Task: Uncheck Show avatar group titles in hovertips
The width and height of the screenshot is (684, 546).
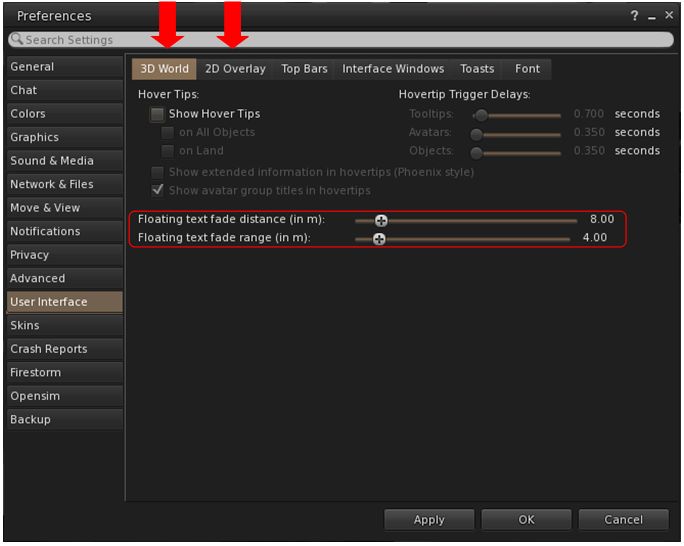Action: click(x=157, y=190)
